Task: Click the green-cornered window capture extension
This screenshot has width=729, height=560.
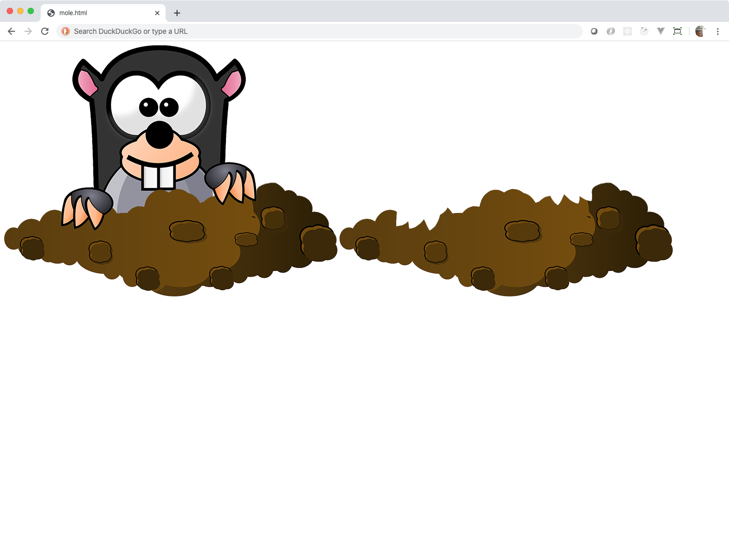Action: 677,31
